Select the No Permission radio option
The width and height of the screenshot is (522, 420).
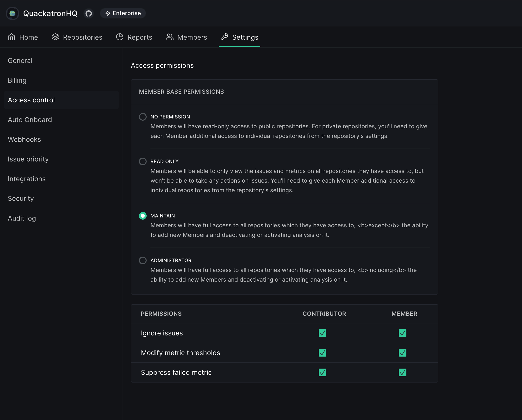pos(143,117)
